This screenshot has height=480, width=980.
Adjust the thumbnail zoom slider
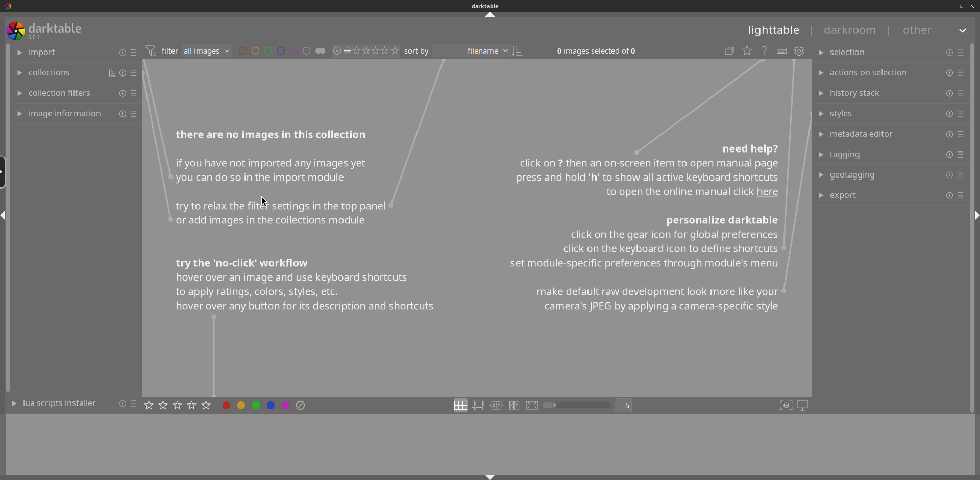[x=577, y=406]
